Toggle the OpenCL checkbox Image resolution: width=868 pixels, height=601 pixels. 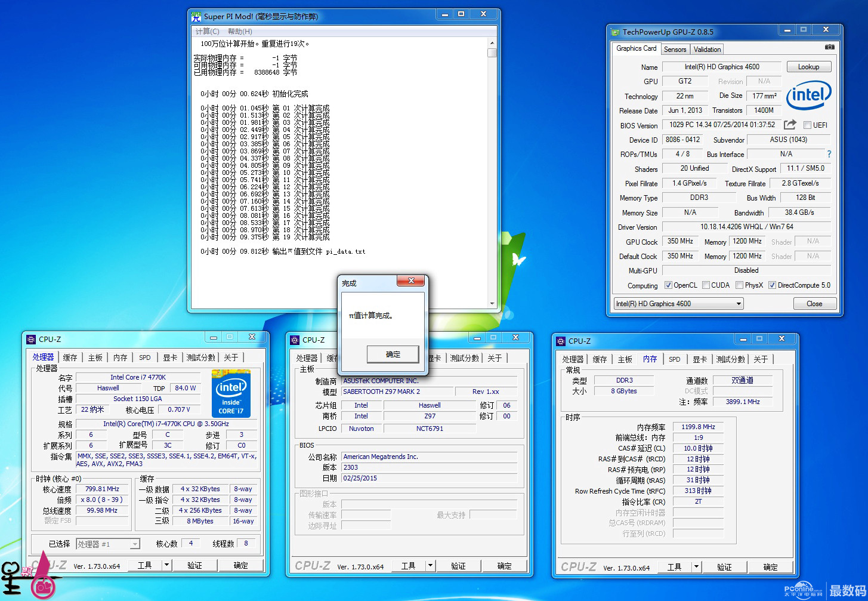(668, 285)
